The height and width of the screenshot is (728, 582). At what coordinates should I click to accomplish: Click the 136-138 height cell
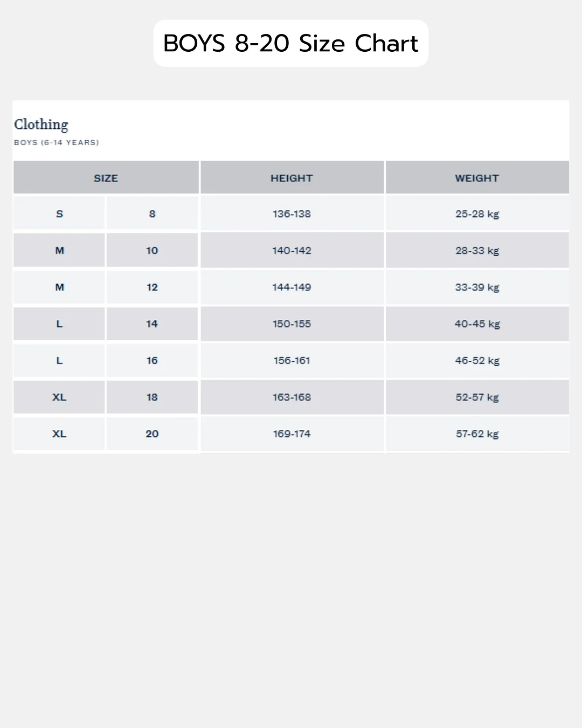coord(292,214)
